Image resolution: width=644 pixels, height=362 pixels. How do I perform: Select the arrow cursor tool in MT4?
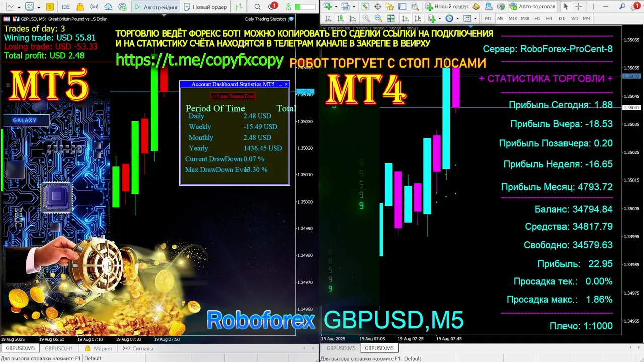pyautogui.click(x=566, y=7)
